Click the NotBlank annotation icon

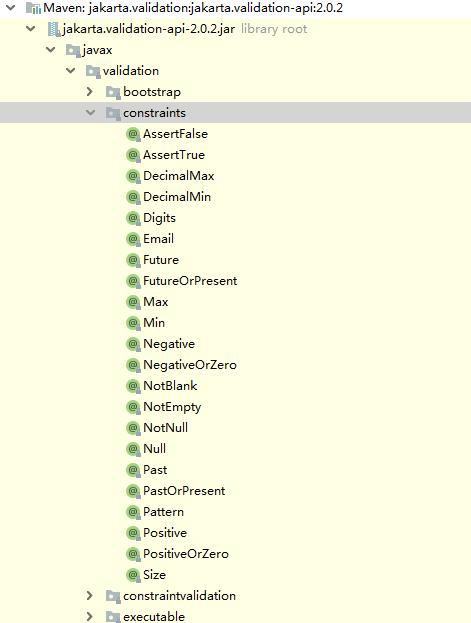(134, 386)
